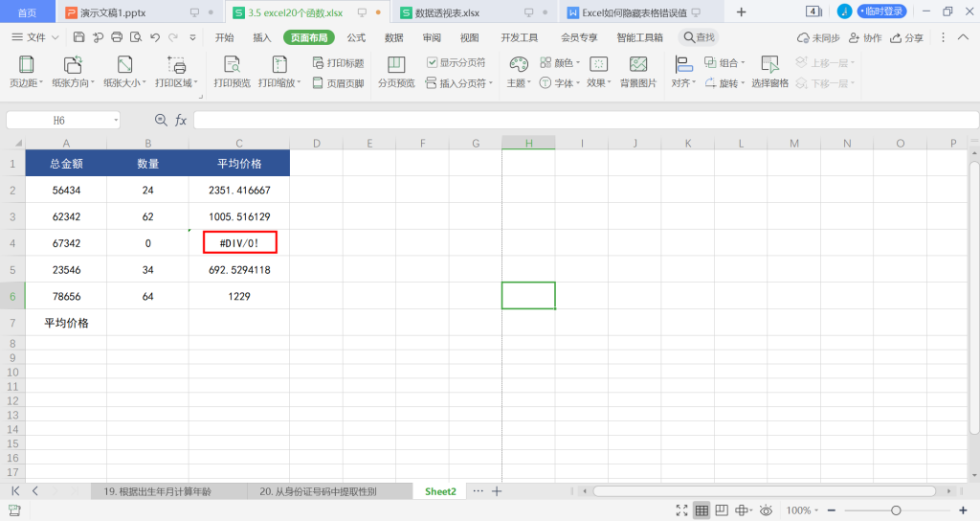Open 纸张方向 paper orientation tool
Image resolution: width=980 pixels, height=521 pixels.
(x=73, y=72)
